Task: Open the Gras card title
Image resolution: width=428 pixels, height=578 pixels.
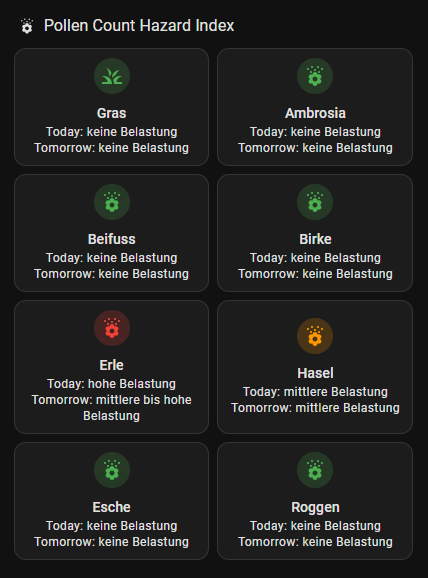Action: [x=111, y=113]
